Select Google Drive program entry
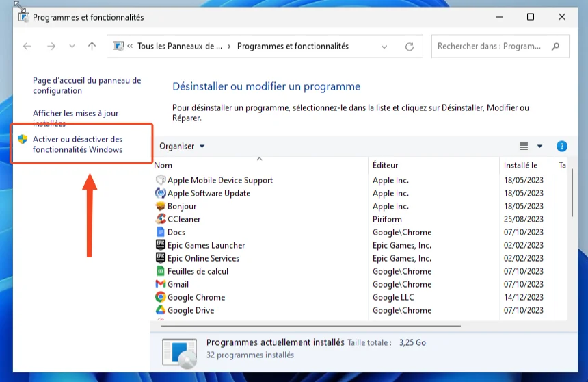The height and width of the screenshot is (382, 588). 191,311
